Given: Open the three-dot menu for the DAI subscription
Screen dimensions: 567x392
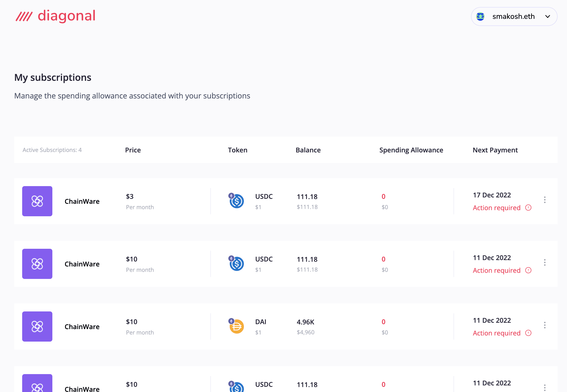Looking at the screenshot, I should [545, 325].
